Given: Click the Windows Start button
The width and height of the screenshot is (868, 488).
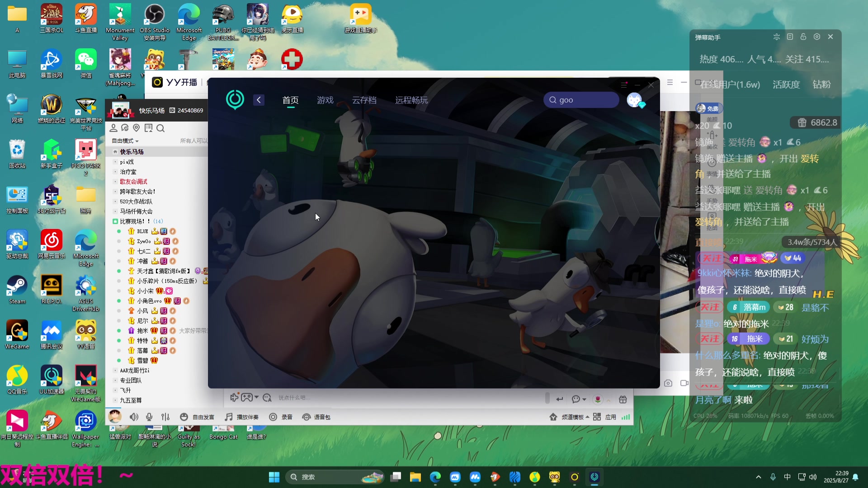Looking at the screenshot, I should [274, 477].
